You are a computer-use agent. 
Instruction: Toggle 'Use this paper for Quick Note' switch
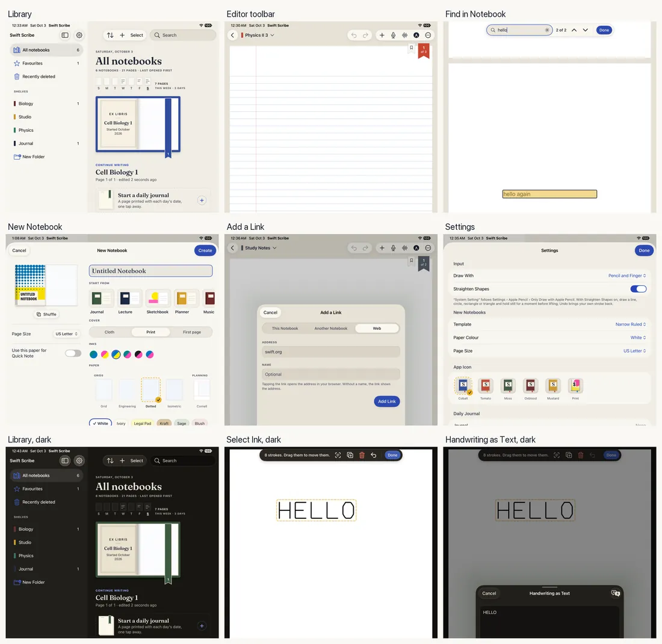[x=73, y=353]
